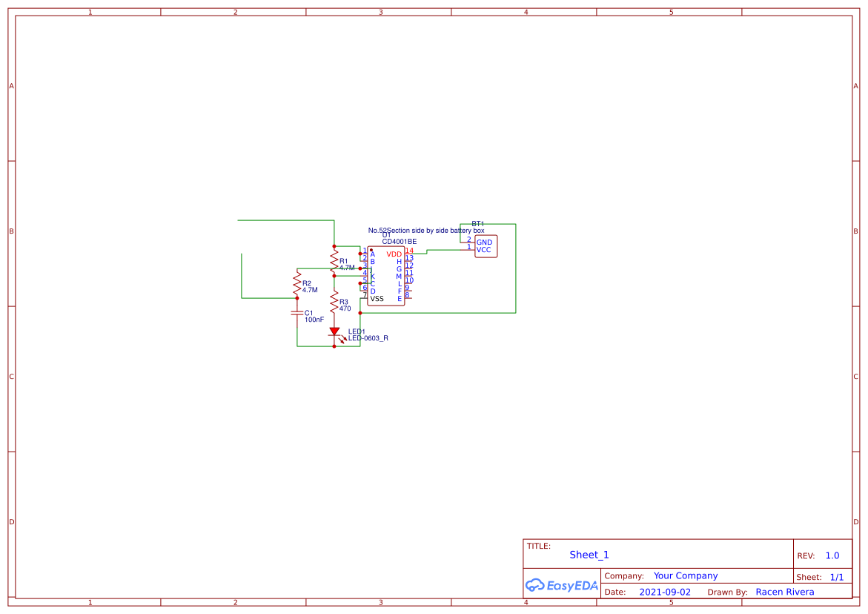Select the CD4001BE IC symbol U1
868x614 pixels.
point(386,274)
